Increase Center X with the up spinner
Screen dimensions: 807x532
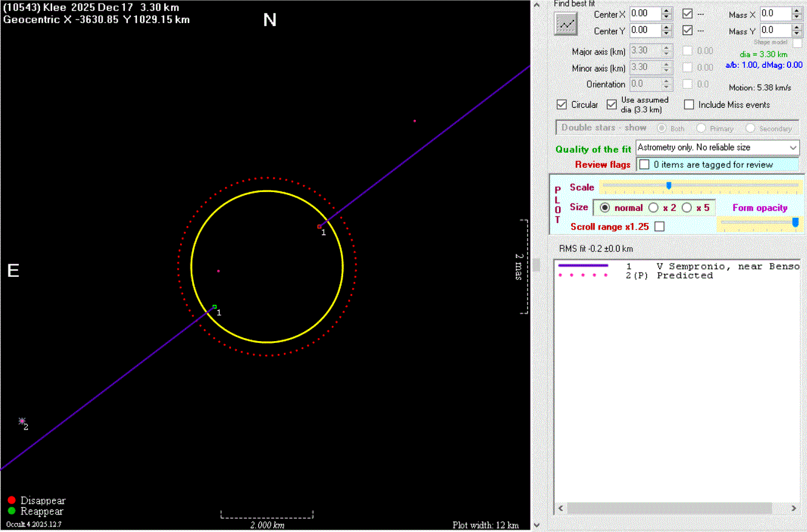(x=666, y=10)
